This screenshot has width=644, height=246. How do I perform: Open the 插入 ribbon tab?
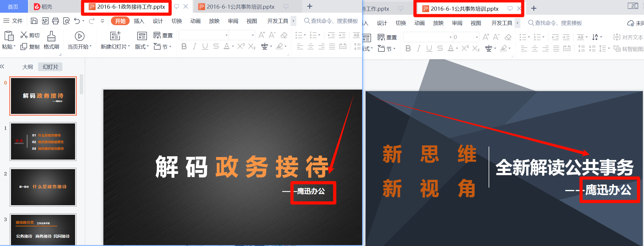(139, 21)
